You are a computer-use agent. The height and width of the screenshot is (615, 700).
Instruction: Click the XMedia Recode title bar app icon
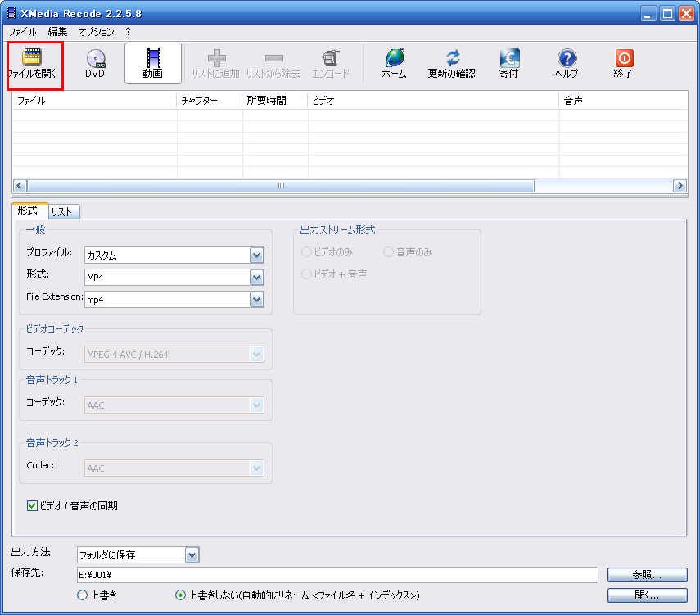(x=11, y=13)
